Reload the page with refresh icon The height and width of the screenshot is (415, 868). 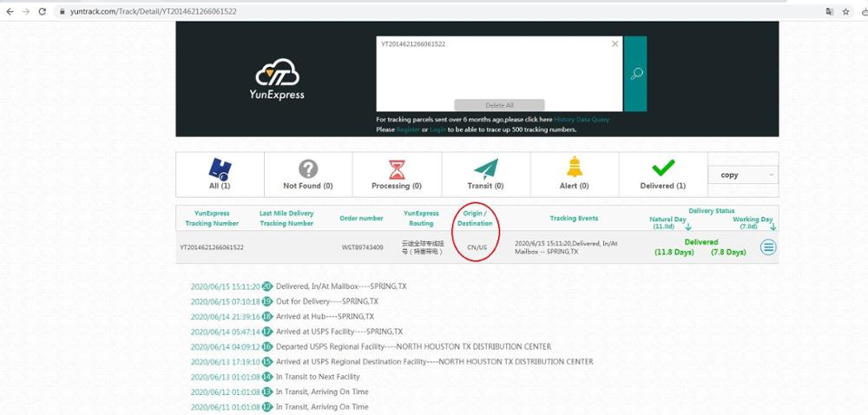point(42,11)
